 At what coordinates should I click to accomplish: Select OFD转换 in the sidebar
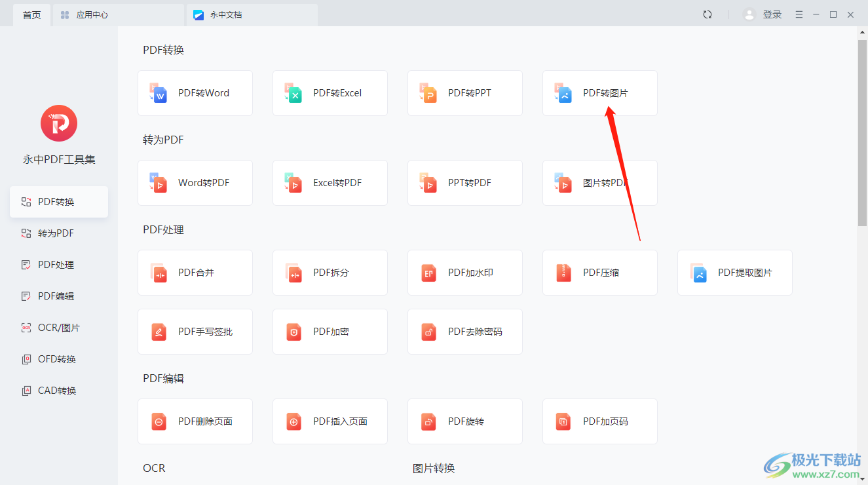tap(59, 359)
